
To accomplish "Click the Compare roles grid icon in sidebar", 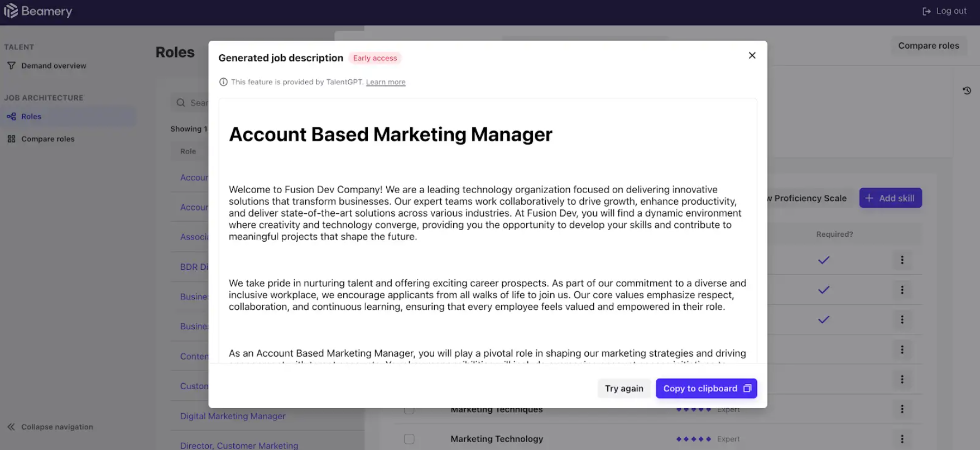I will pyautogui.click(x=11, y=139).
